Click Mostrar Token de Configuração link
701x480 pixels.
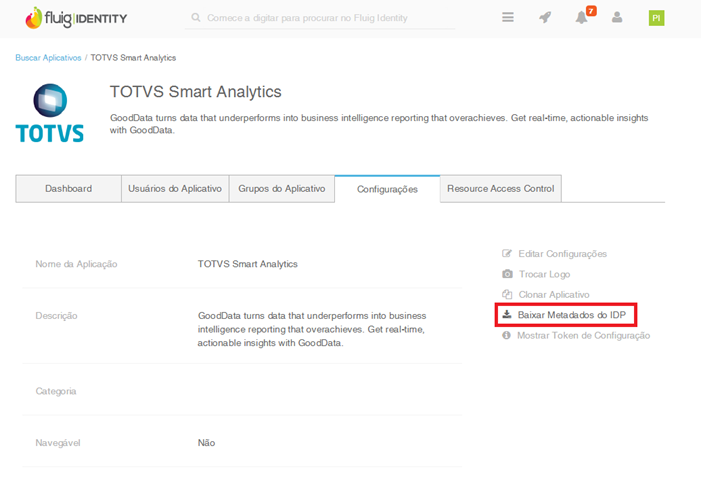(583, 335)
